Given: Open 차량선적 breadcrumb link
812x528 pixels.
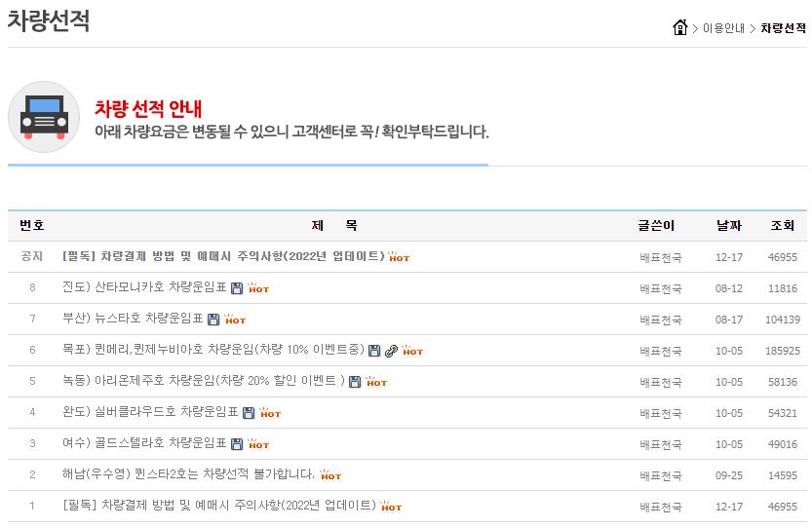Looking at the screenshot, I should (783, 28).
